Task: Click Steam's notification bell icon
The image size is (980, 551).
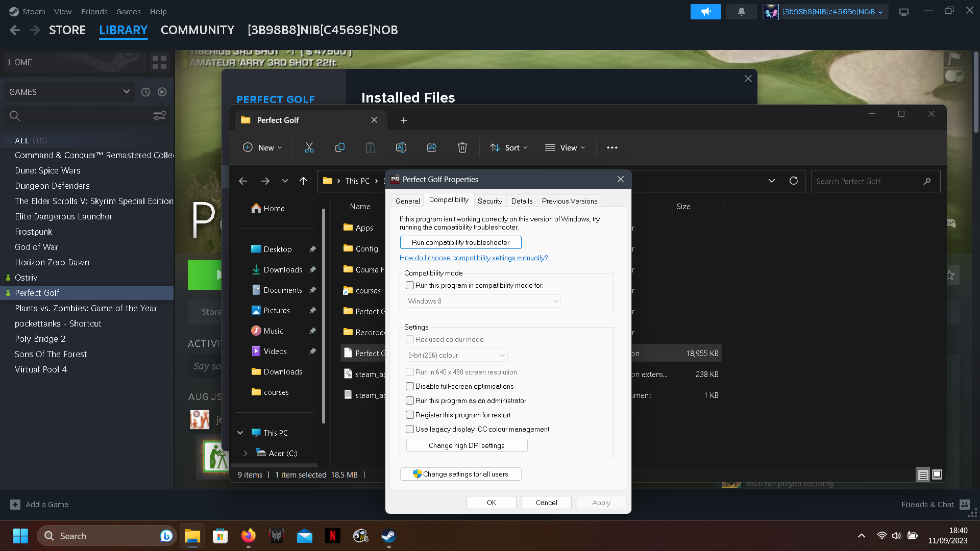Action: [x=741, y=11]
